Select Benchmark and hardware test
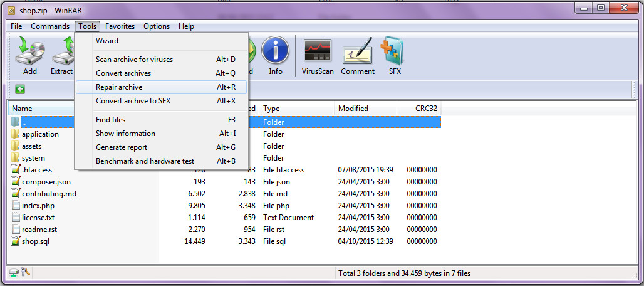 pos(162,161)
